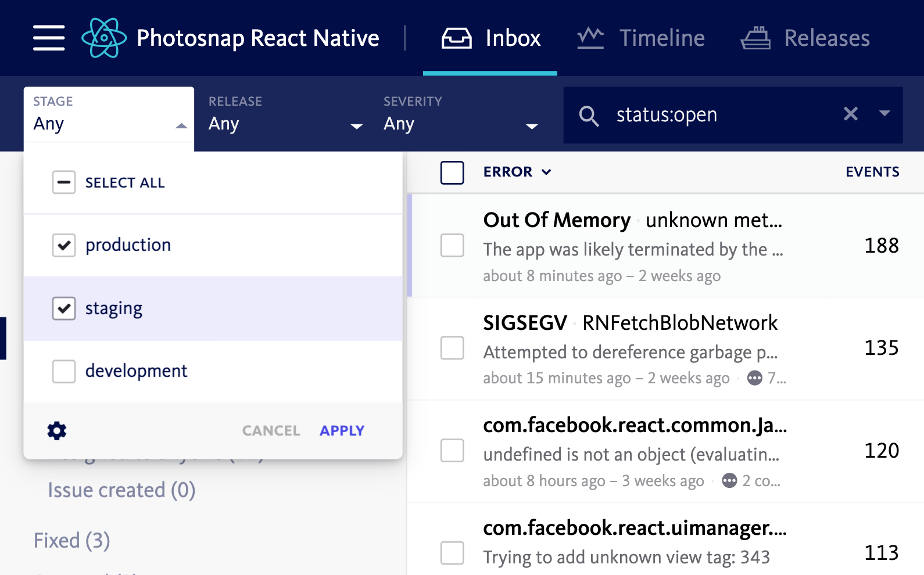Screen dimensions: 924x575
Task: Uncheck the staging stage checkbox
Action: pyautogui.click(x=64, y=308)
